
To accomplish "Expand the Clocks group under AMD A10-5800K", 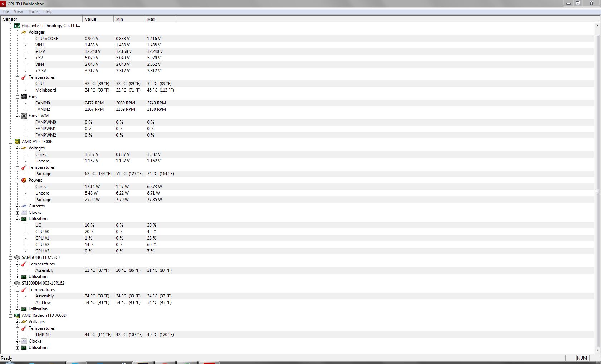I will pyautogui.click(x=18, y=213).
